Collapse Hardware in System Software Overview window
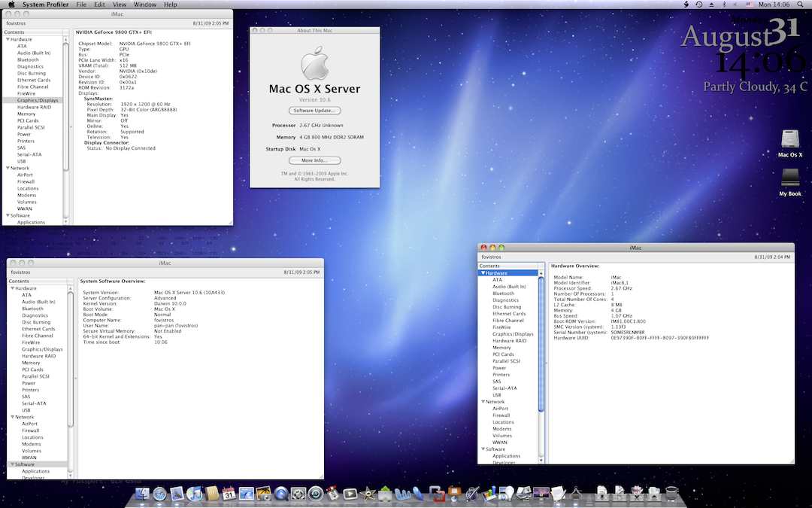 click(x=13, y=288)
